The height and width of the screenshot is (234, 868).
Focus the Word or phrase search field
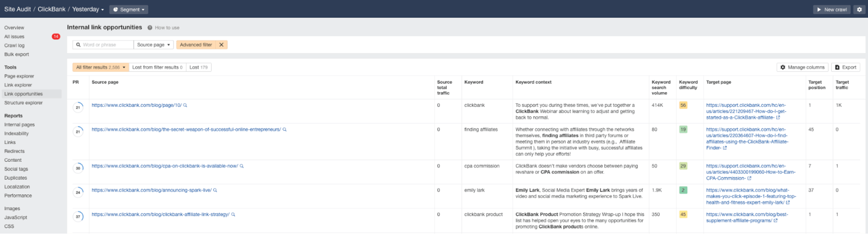[x=103, y=45]
